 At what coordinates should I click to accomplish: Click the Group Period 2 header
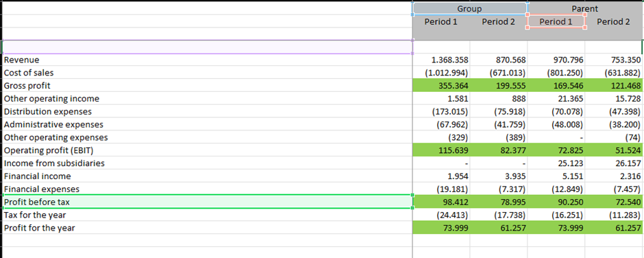[498, 21]
